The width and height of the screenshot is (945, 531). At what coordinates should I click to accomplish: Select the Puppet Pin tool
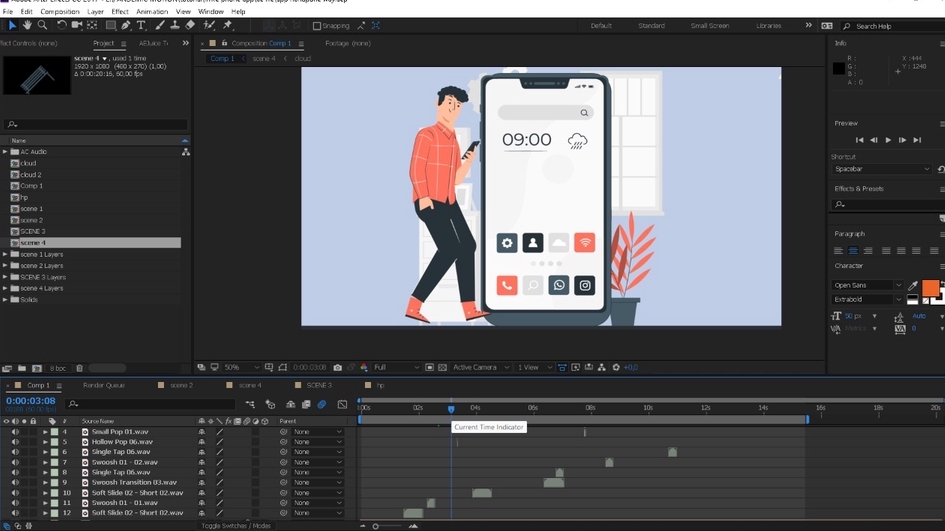click(228, 25)
